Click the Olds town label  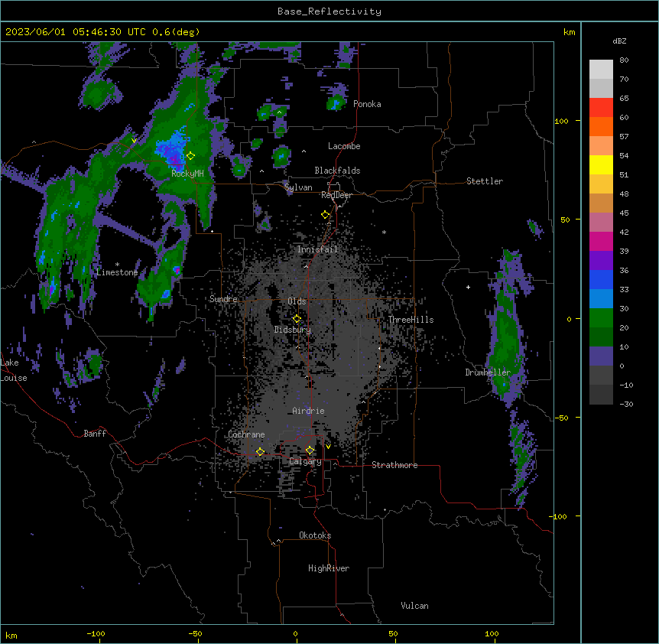pyautogui.click(x=297, y=301)
